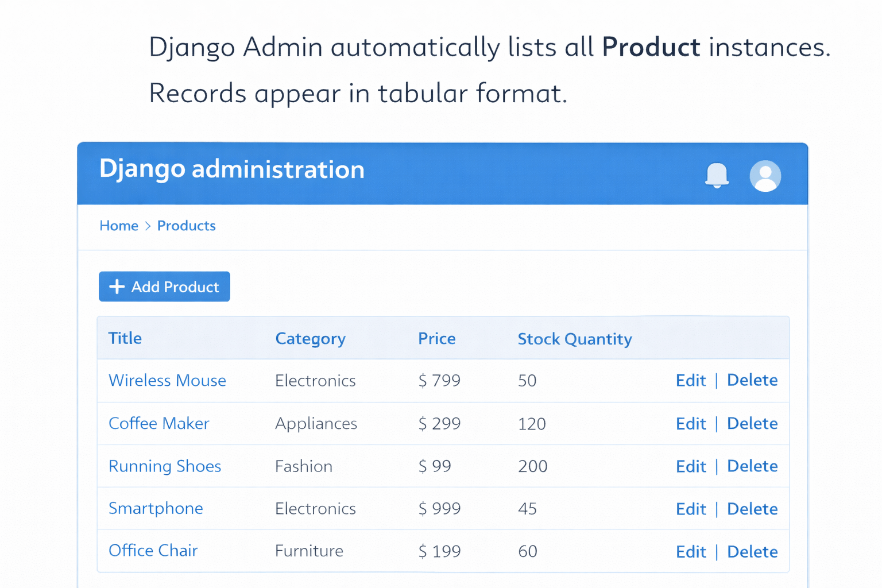Select the Fashion category cell
Screen dimensions: 882x588
tap(304, 466)
